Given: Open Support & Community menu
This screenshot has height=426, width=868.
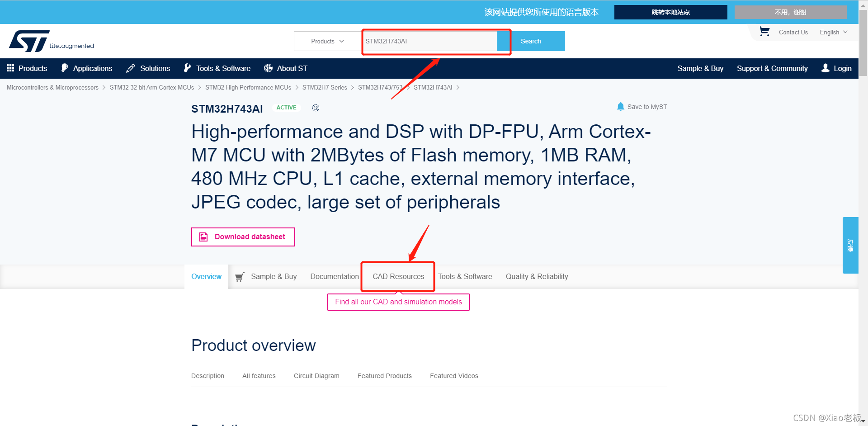Looking at the screenshot, I should tap(772, 68).
